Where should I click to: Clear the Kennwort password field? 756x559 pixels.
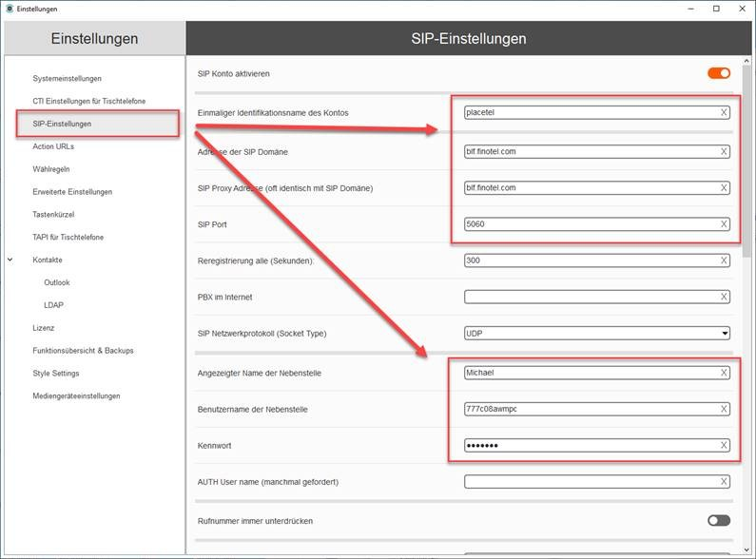click(724, 445)
